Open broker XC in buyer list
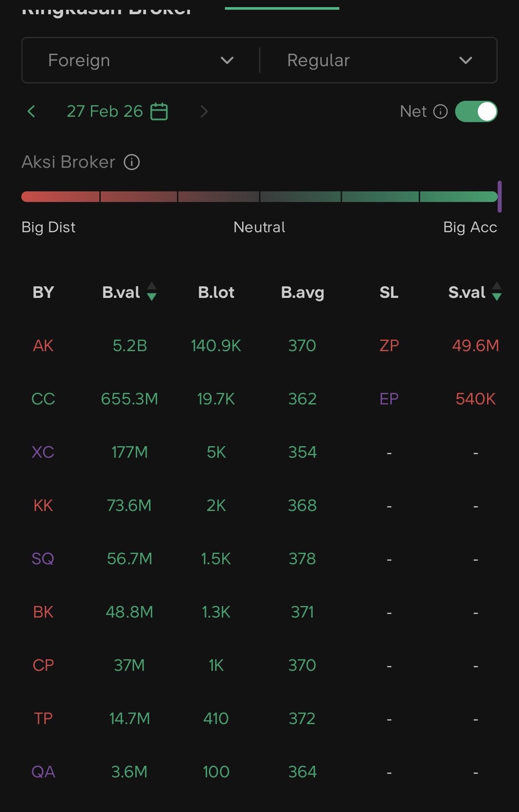 click(x=43, y=452)
